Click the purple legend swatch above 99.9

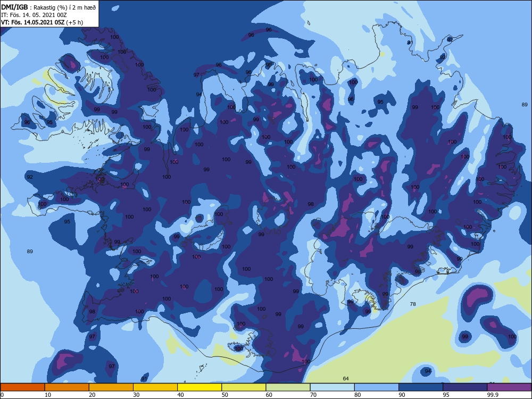pyautogui.click(x=510, y=387)
